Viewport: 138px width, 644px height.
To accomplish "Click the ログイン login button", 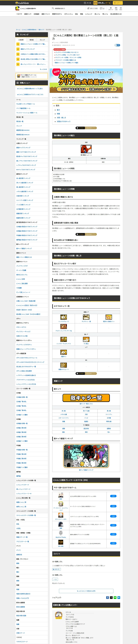I will point(117,3).
